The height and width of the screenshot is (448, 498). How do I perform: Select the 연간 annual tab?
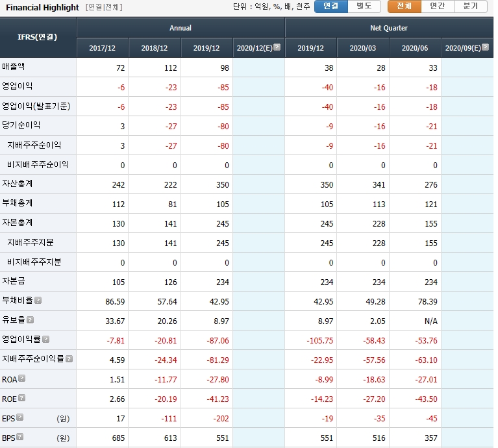pyautogui.click(x=438, y=6)
